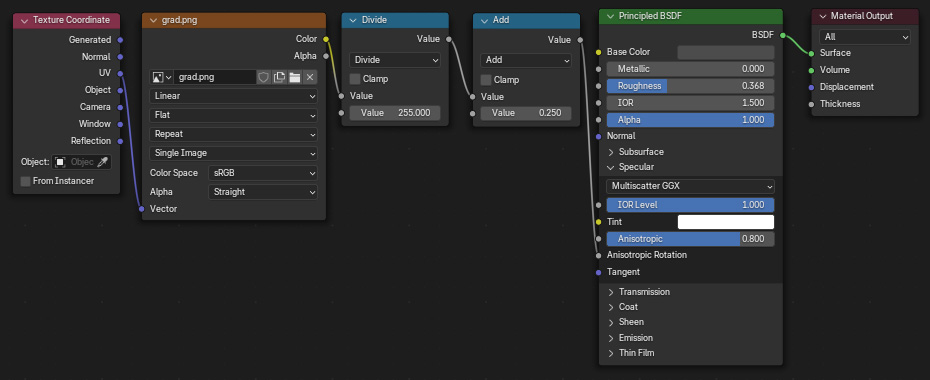Collapse the Principled BSDF node

(x=610, y=16)
